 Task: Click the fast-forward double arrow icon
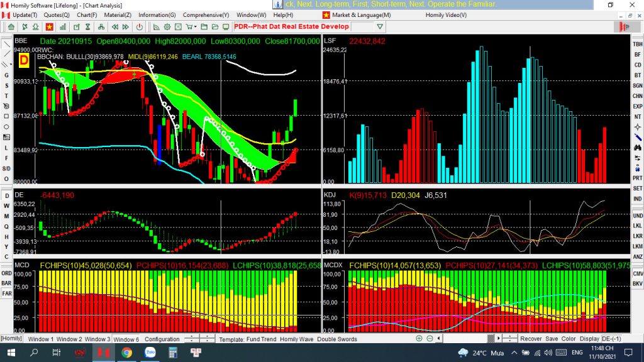(x=126, y=27)
